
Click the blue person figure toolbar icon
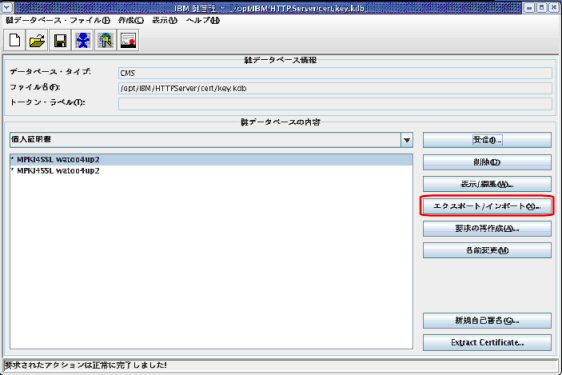(x=82, y=40)
